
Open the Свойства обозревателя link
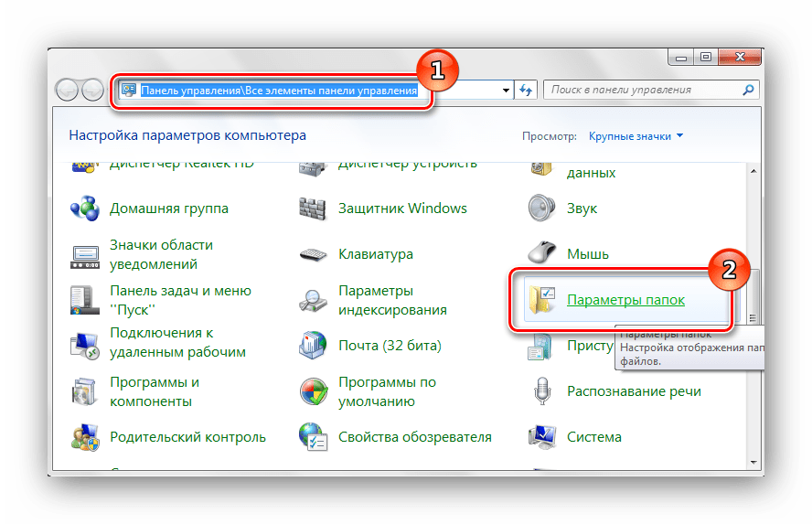pyautogui.click(x=414, y=437)
